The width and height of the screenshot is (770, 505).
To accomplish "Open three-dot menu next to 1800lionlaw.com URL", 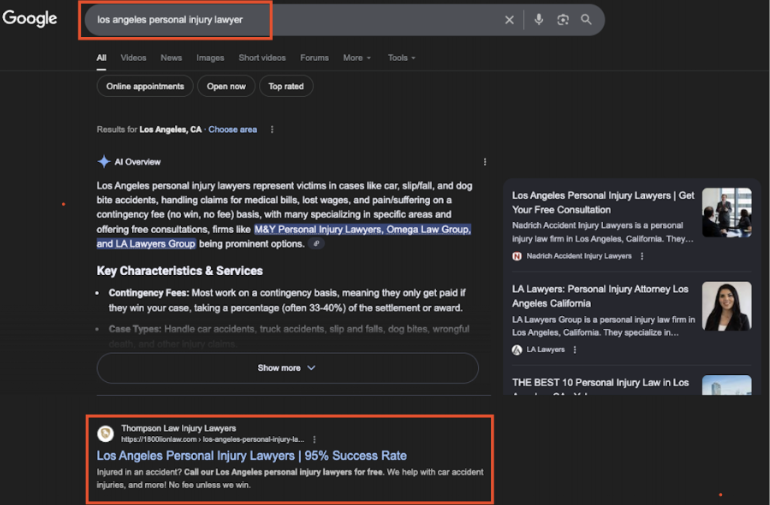I will pyautogui.click(x=314, y=440).
